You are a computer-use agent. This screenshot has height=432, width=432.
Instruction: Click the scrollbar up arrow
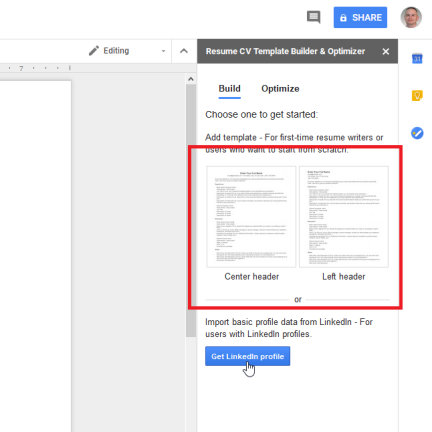pyautogui.click(x=191, y=79)
